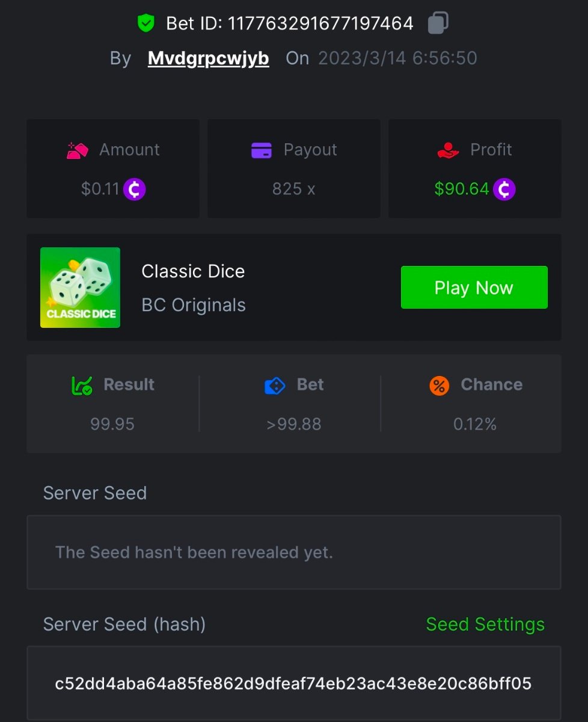The height and width of the screenshot is (722, 588).
Task: Click the 825 x payout value
Action: click(x=293, y=189)
